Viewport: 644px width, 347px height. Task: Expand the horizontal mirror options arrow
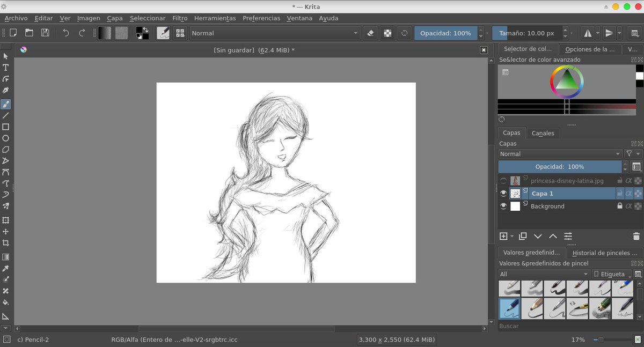coord(598,33)
